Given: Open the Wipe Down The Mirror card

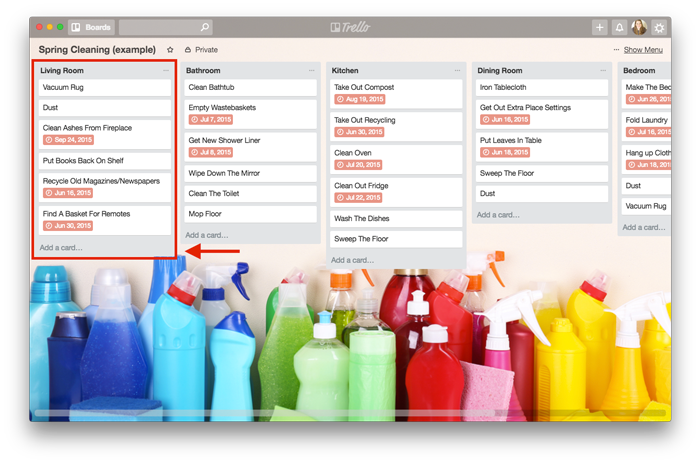Looking at the screenshot, I should (x=250, y=173).
